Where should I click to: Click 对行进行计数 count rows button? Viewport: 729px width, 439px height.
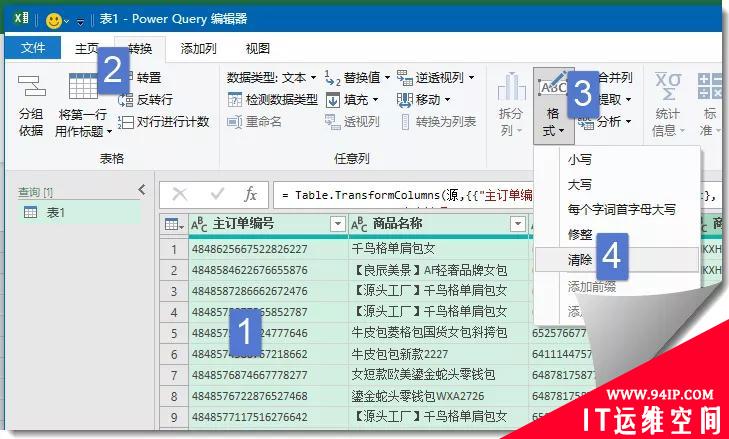pos(164,122)
